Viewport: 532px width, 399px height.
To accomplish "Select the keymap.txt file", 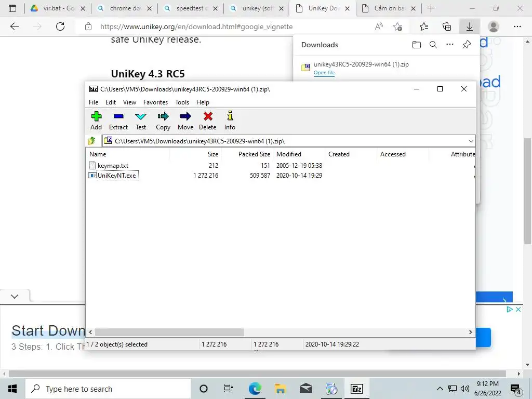I will click(113, 166).
